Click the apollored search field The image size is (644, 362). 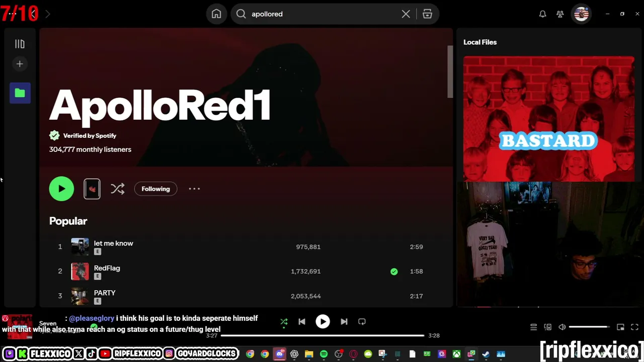pyautogui.click(x=322, y=14)
